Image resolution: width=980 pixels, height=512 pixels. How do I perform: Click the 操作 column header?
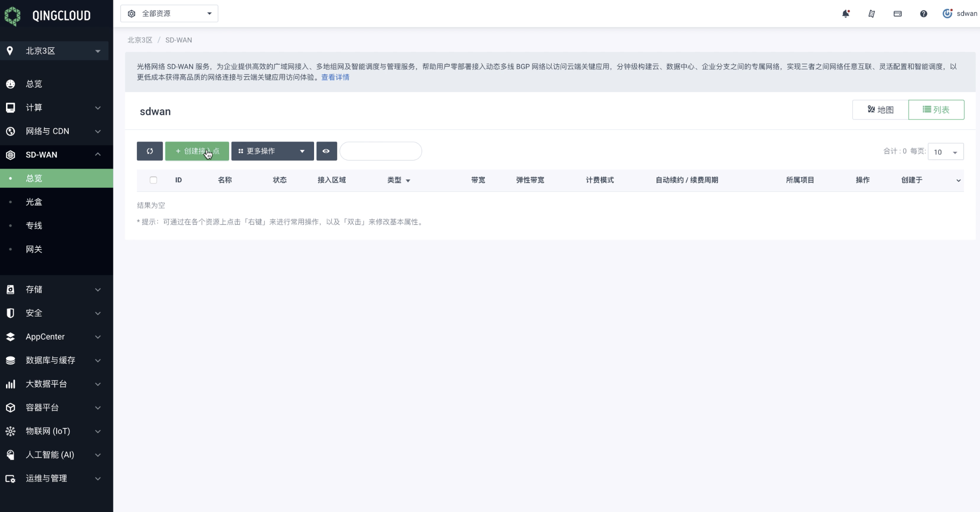point(862,180)
